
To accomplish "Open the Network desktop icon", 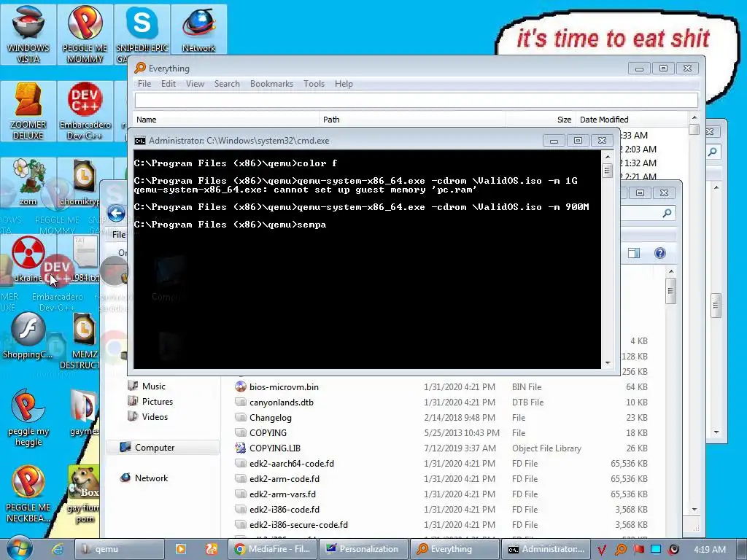I will click(x=198, y=29).
